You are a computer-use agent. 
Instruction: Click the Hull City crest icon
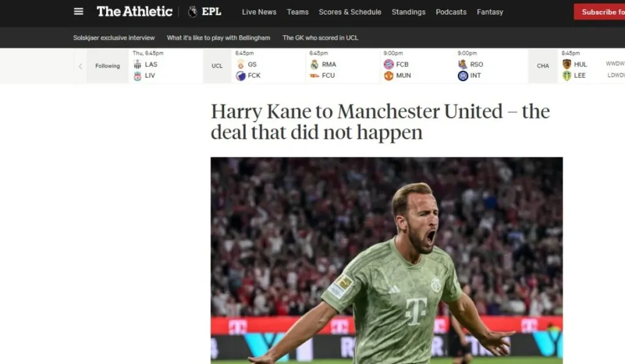pos(567,64)
